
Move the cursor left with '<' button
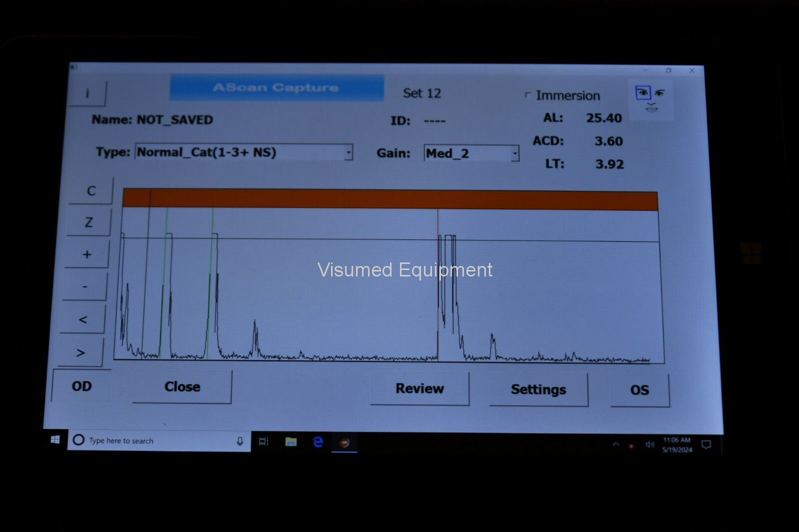(x=83, y=319)
